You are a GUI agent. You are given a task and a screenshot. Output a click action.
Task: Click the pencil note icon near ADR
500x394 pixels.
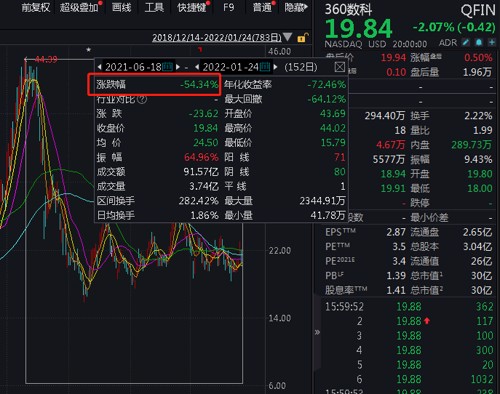(x=465, y=42)
